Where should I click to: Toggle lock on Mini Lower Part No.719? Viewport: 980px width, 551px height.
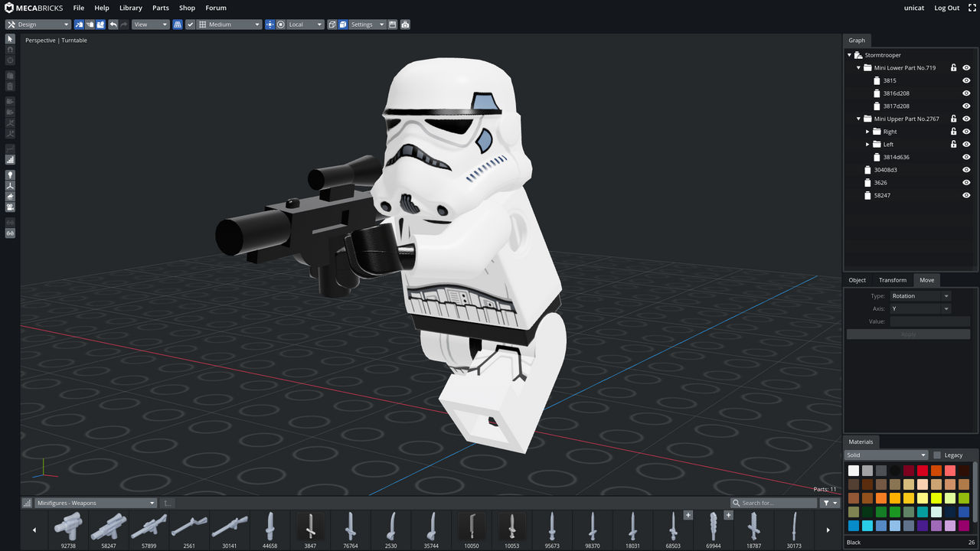point(953,68)
